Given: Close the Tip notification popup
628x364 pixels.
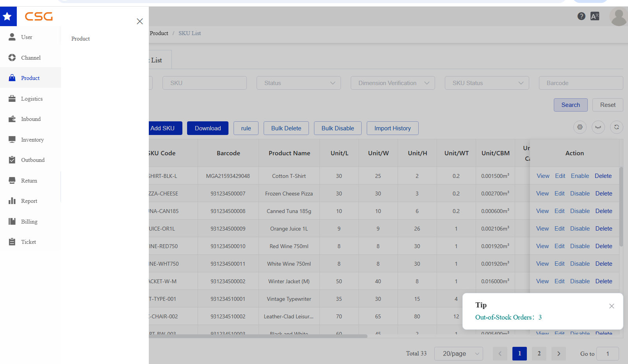Looking at the screenshot, I should 612,306.
